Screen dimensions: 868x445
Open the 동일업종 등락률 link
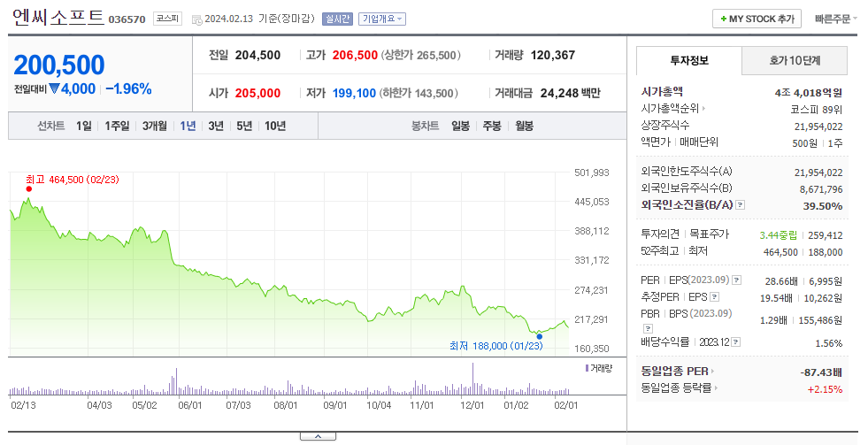(680, 388)
